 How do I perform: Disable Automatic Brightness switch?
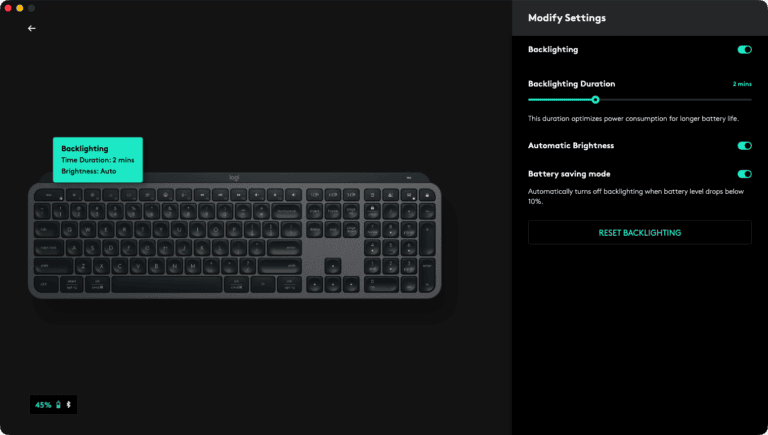coord(744,145)
